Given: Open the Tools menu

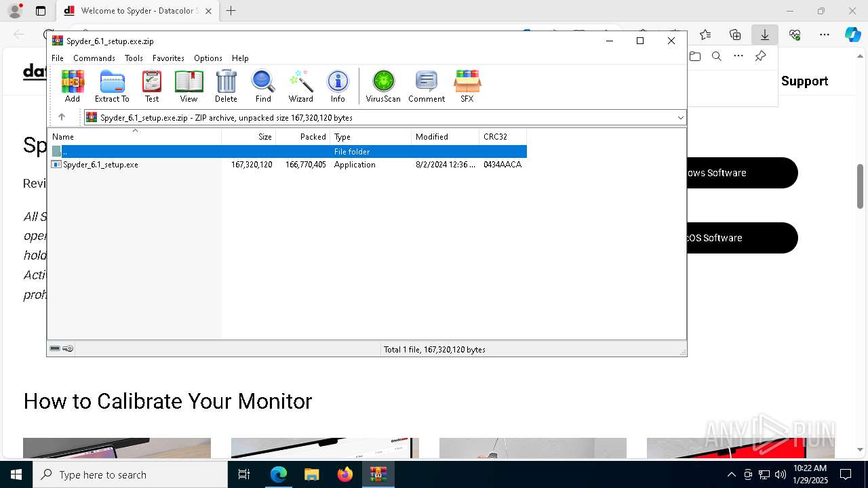Looking at the screenshot, I should (134, 58).
